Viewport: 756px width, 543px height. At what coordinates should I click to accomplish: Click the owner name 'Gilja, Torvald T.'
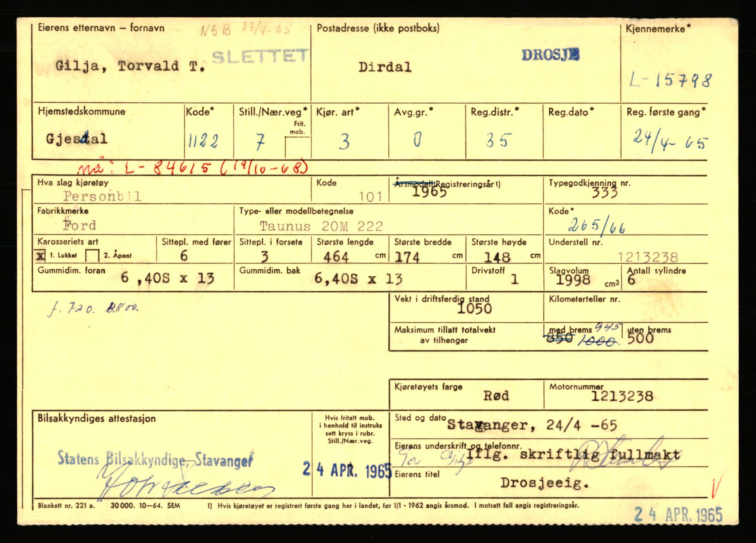[130, 66]
